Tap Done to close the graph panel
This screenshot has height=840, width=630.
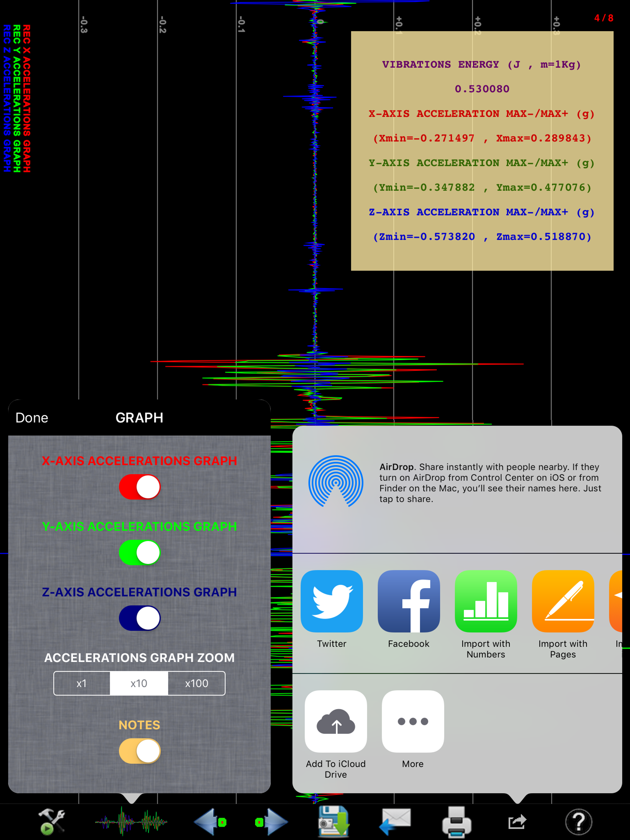[30, 417]
